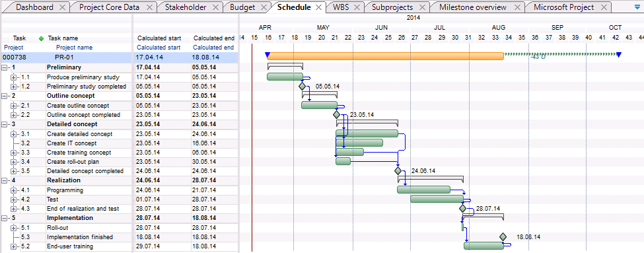Close the Budget tab
The width and height of the screenshot is (644, 253).
[x=264, y=7]
